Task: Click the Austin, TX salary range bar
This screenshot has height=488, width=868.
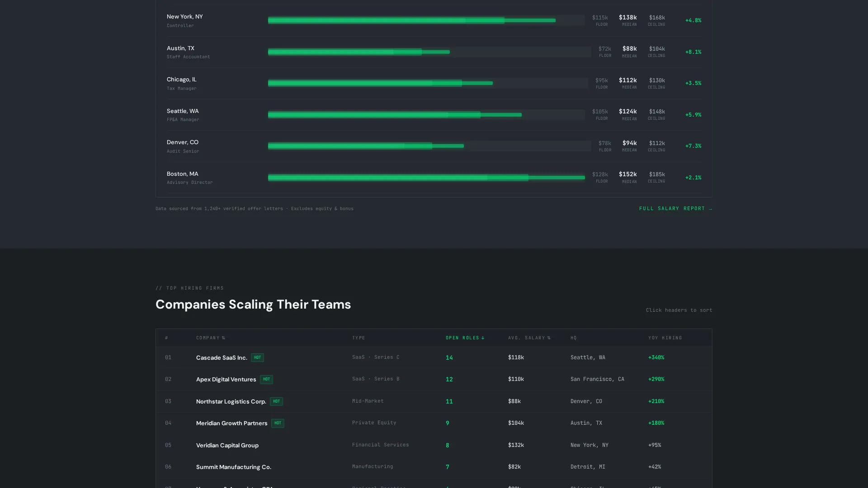Action: click(x=429, y=52)
